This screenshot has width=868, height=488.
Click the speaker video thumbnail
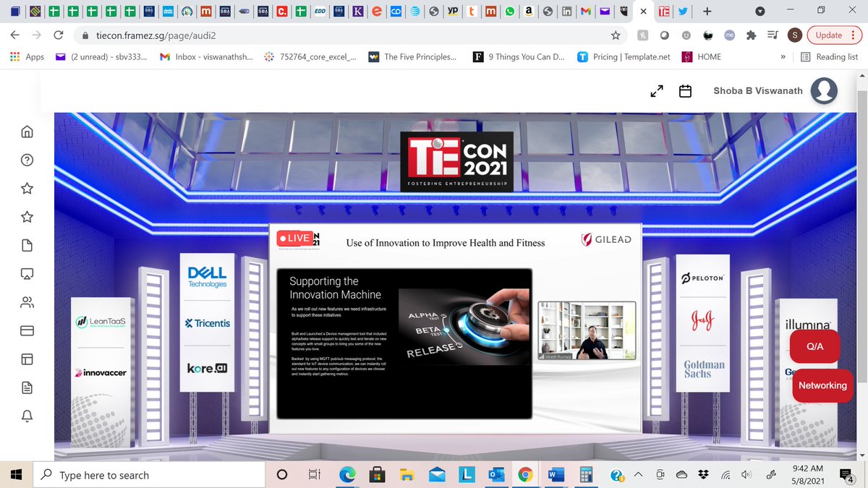pos(587,331)
